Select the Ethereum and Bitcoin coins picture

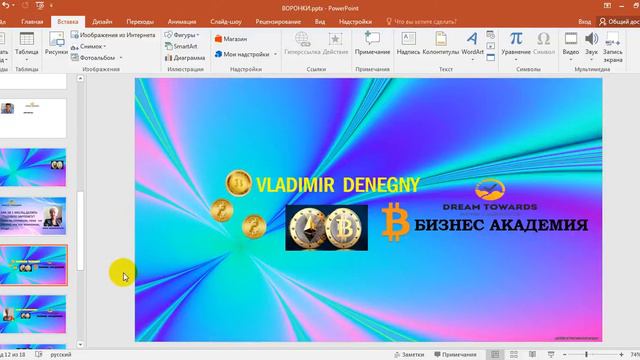327,228
